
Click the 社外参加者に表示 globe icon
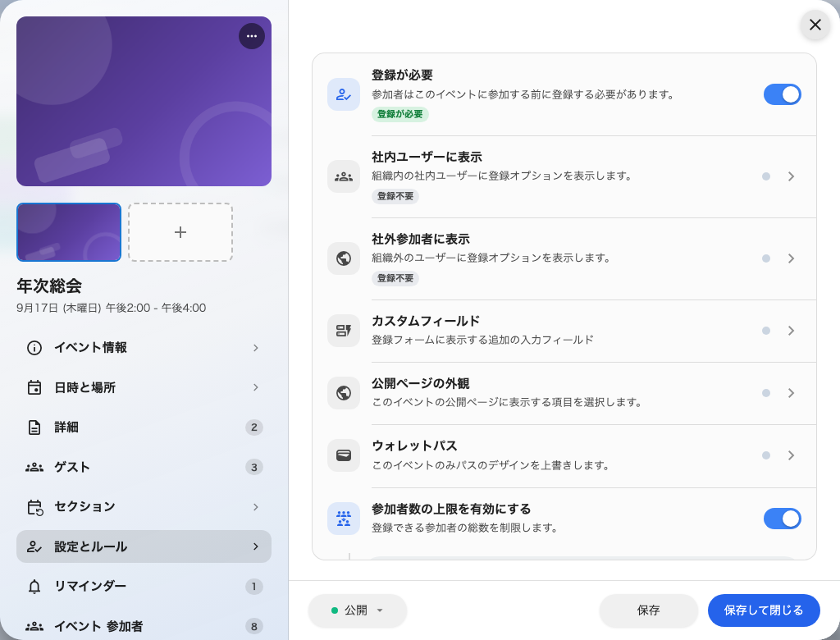click(x=344, y=258)
